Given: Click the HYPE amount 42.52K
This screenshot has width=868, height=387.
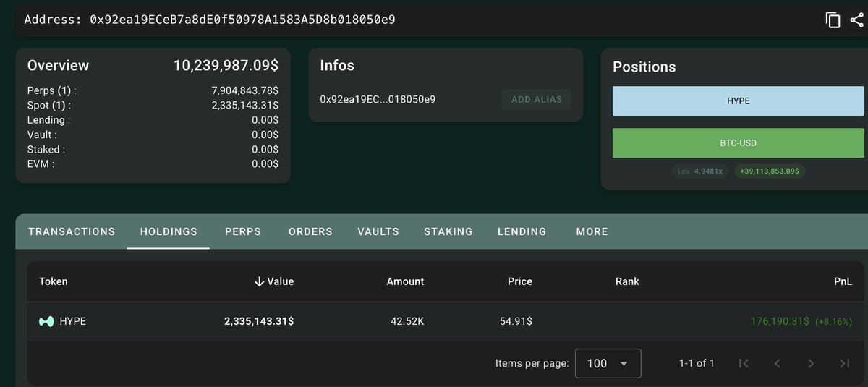Looking at the screenshot, I should click(407, 321).
